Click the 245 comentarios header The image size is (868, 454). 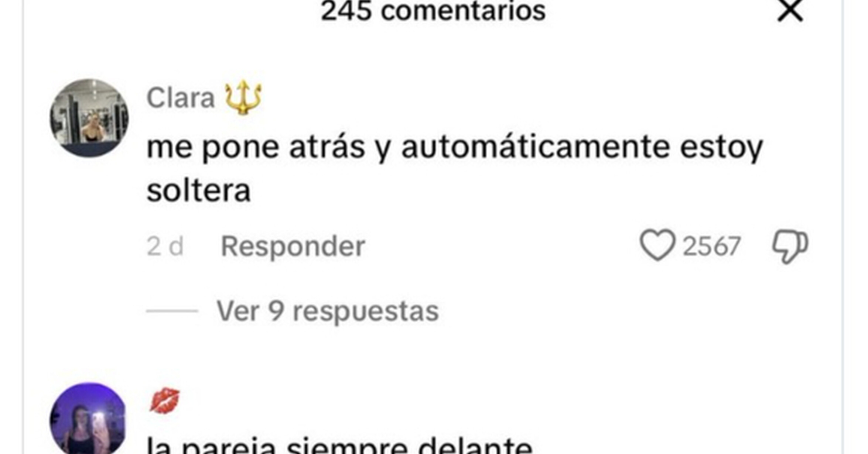(433, 11)
